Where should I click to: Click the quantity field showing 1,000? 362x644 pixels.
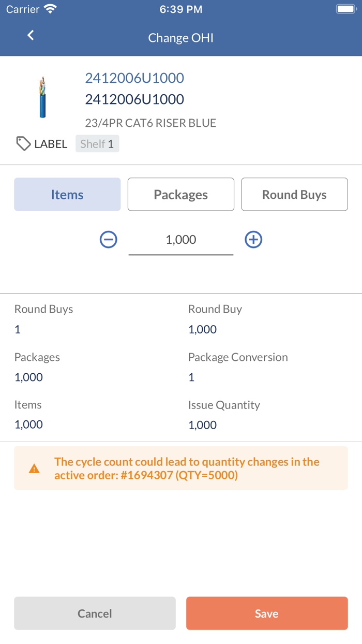(180, 239)
